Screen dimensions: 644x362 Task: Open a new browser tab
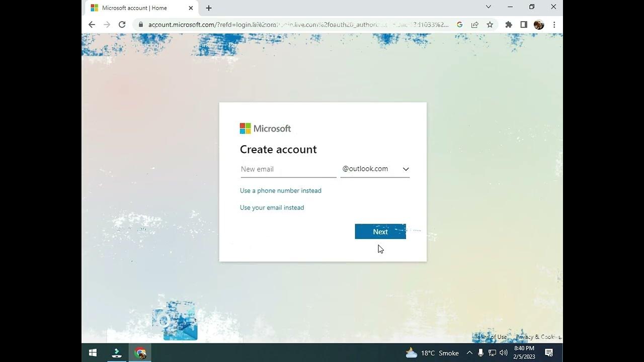click(x=209, y=8)
